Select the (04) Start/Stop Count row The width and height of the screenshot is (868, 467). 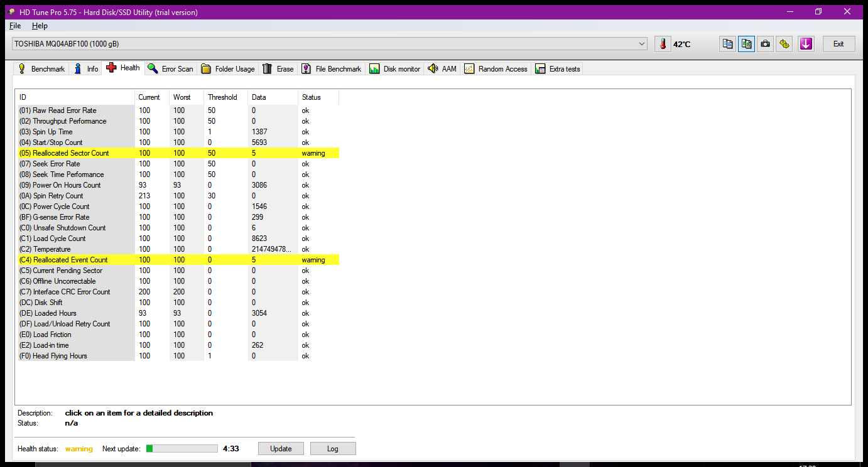point(177,142)
